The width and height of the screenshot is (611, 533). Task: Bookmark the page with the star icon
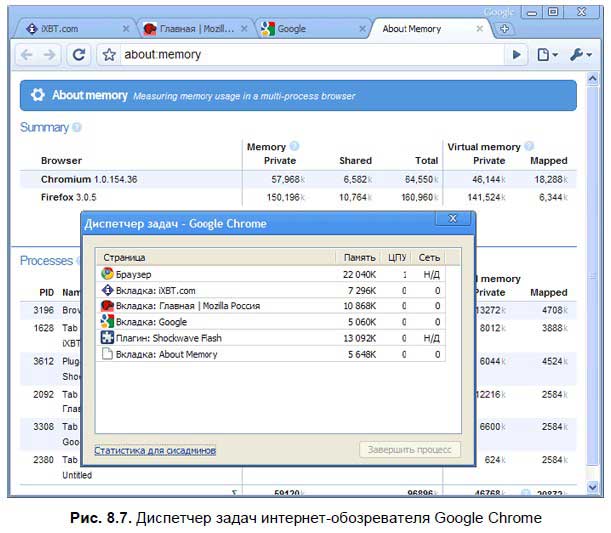tap(109, 55)
